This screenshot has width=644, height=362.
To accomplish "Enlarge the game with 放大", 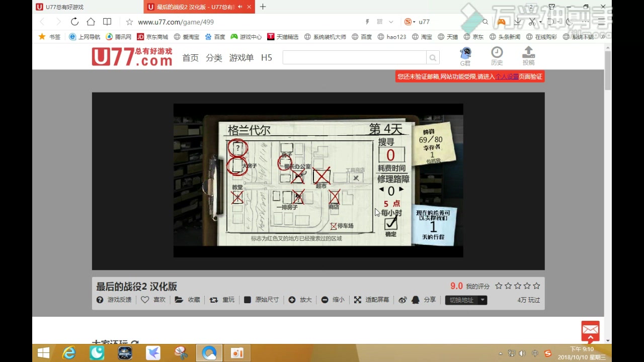I will pyautogui.click(x=300, y=300).
